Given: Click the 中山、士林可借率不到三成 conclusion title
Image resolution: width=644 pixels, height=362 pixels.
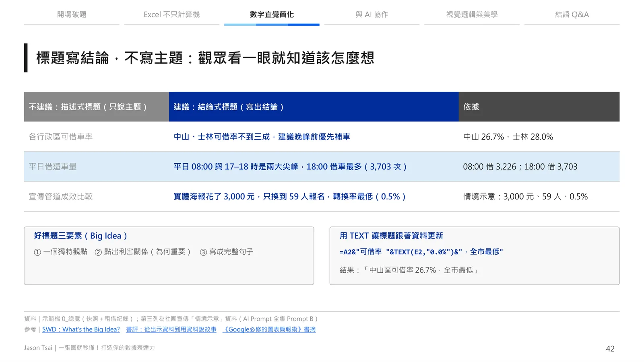Looking at the screenshot, I should coord(262,137).
